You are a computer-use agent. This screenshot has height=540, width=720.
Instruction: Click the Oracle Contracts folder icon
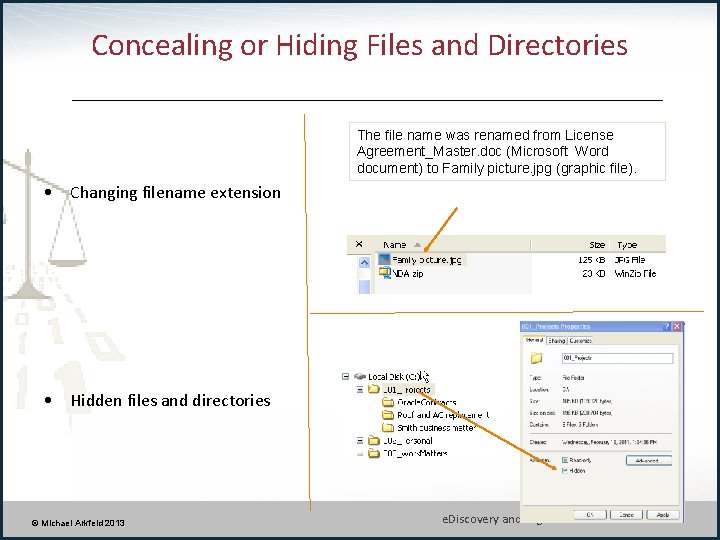pos(388,403)
